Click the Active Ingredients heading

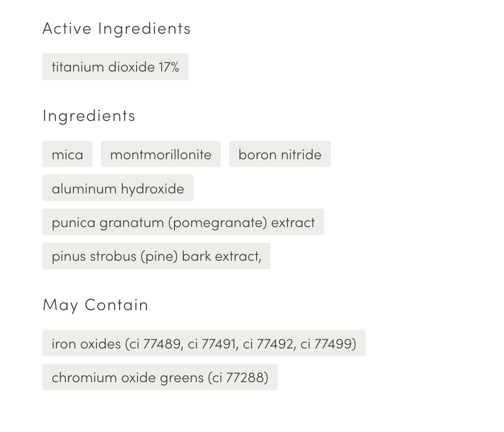tap(116, 28)
